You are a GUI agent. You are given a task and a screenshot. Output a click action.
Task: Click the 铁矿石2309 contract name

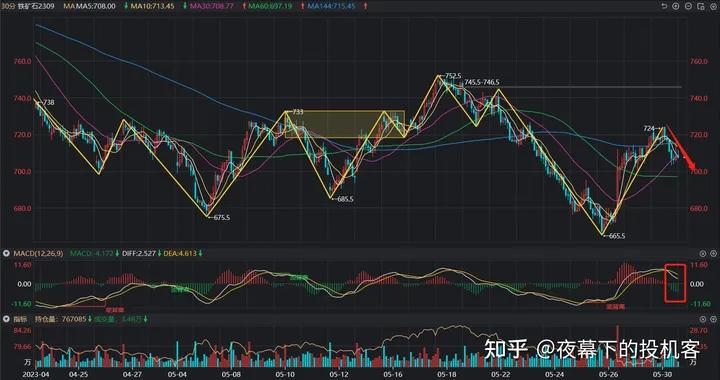tap(36, 6)
